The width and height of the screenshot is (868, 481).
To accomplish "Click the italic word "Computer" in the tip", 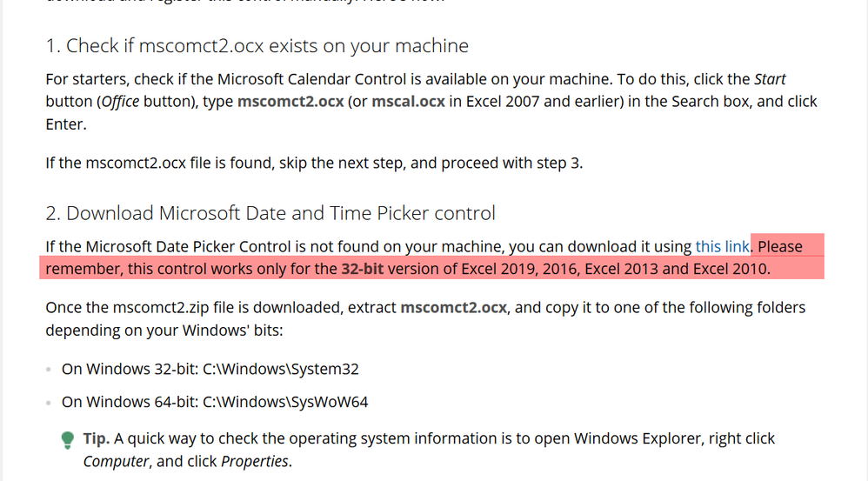I will tap(116, 461).
